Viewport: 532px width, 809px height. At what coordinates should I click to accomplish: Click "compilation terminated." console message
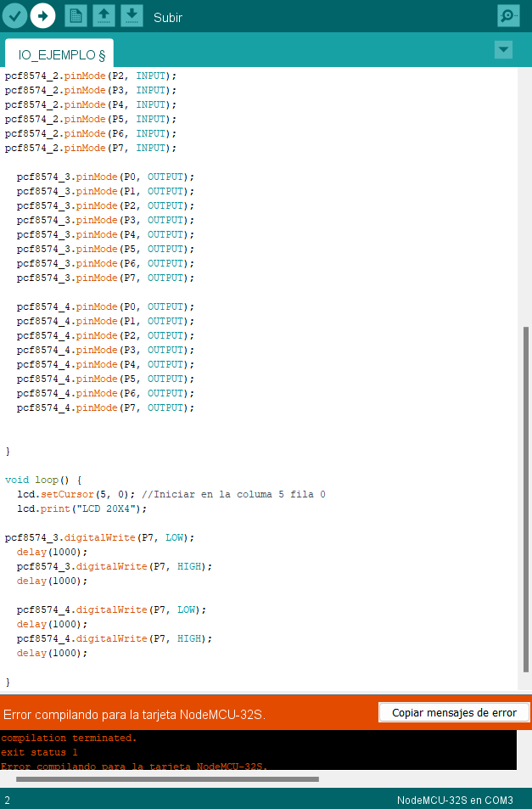[x=69, y=738]
